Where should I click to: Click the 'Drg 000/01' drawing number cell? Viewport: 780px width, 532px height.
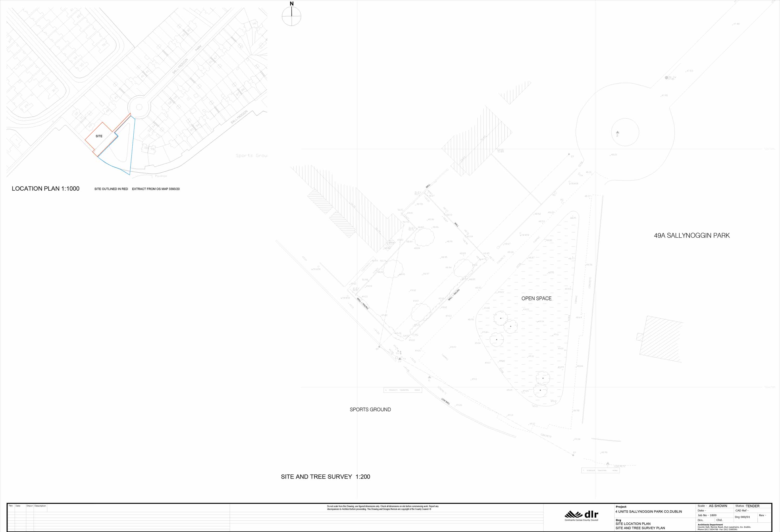(x=742, y=517)
